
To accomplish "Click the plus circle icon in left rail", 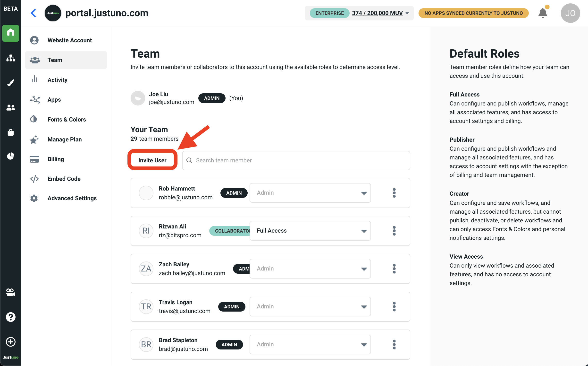I will click(11, 342).
